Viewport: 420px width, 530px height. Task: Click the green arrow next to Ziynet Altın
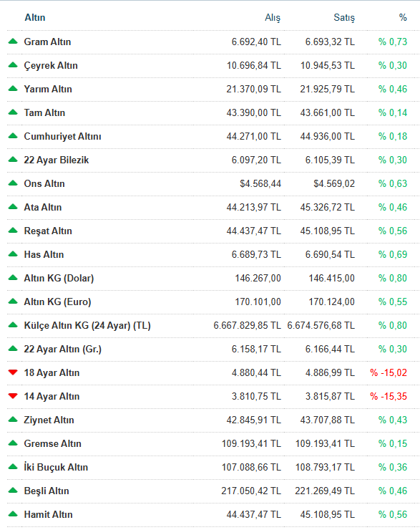click(13, 420)
